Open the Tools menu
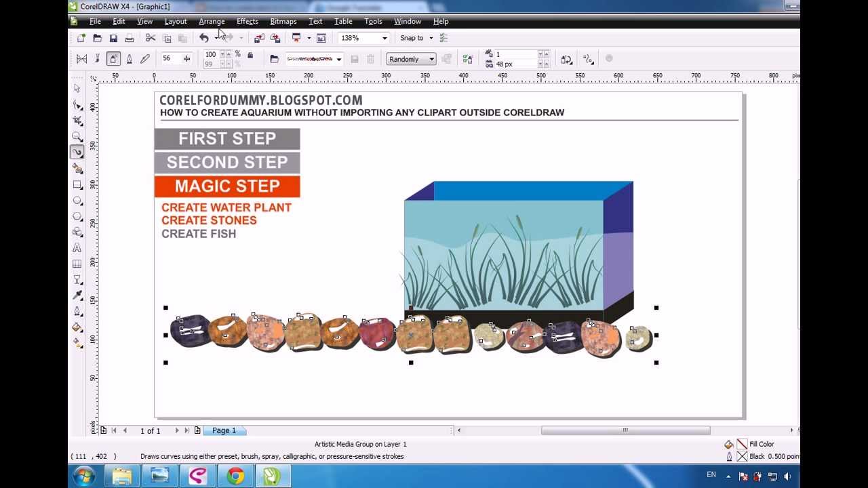 coord(373,21)
